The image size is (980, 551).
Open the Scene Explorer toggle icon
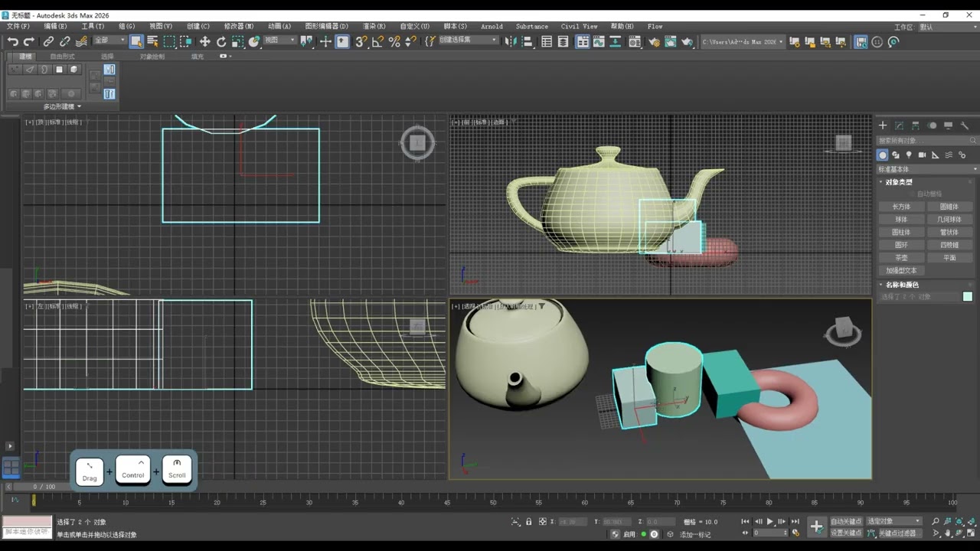[x=547, y=41]
